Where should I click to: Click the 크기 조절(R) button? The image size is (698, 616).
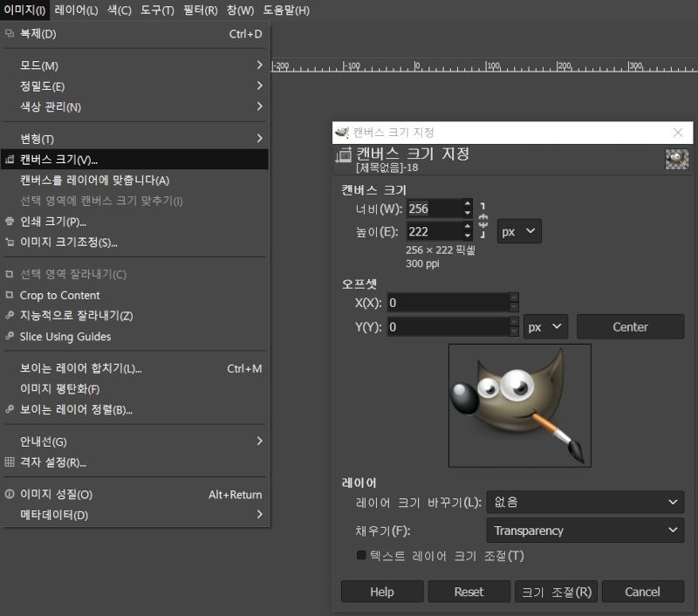point(556,592)
